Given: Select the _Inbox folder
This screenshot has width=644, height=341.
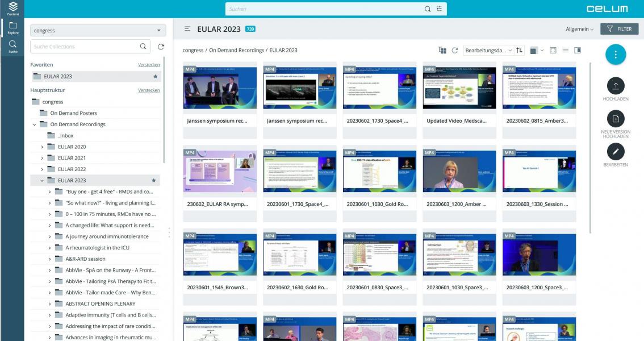Looking at the screenshot, I should click(66, 136).
